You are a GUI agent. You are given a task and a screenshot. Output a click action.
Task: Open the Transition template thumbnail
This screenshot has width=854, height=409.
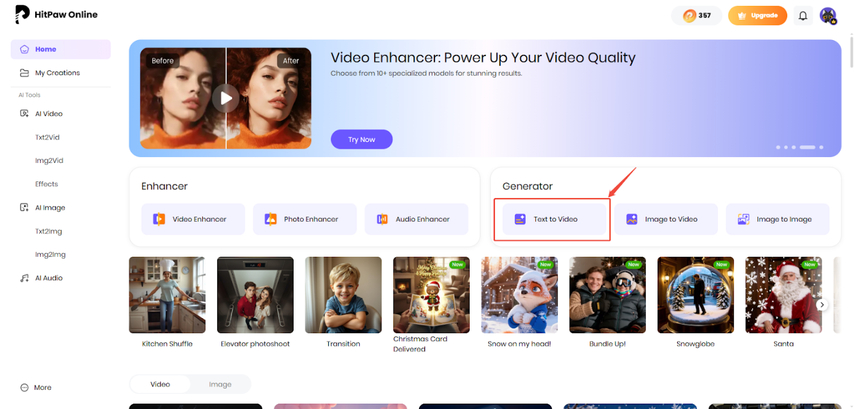click(343, 295)
